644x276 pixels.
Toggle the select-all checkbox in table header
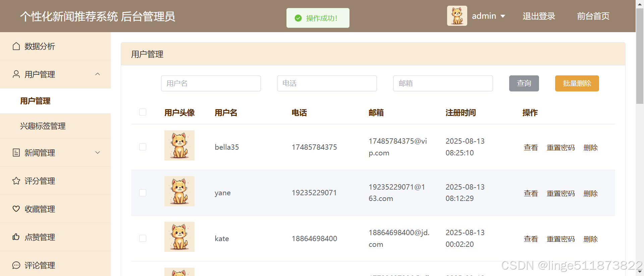click(143, 112)
